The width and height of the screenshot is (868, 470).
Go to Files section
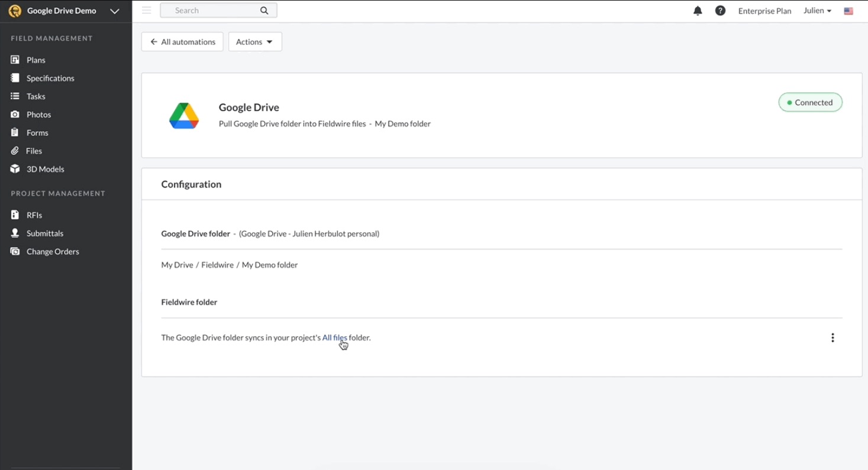pyautogui.click(x=34, y=151)
